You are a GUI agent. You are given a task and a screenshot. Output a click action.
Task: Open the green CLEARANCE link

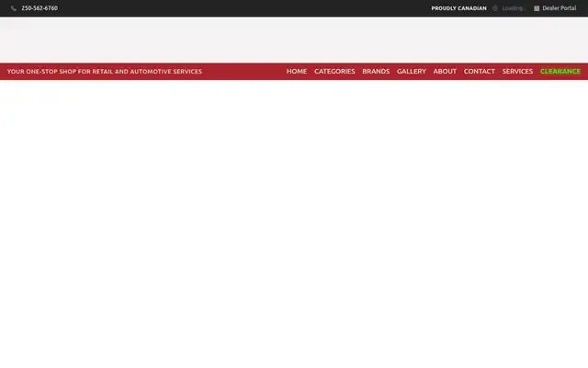point(560,72)
